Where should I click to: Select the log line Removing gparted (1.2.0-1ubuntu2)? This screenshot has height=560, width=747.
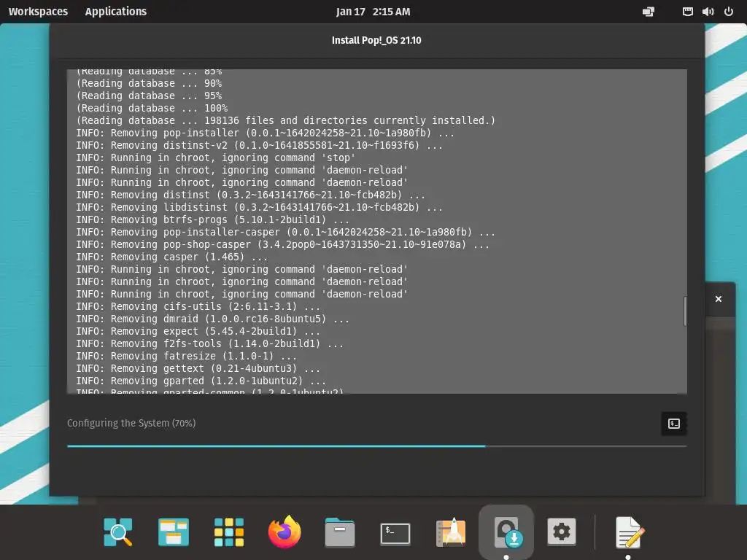coord(201,381)
